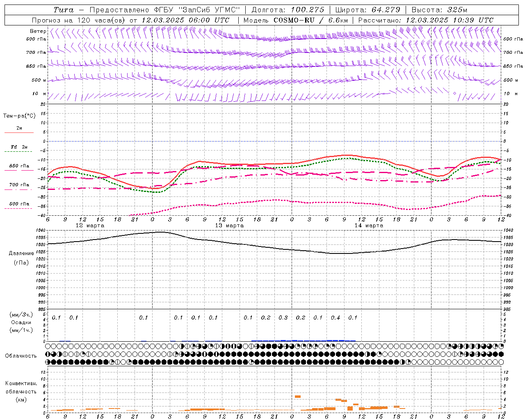Click the "14 марта" date label

coord(369,226)
